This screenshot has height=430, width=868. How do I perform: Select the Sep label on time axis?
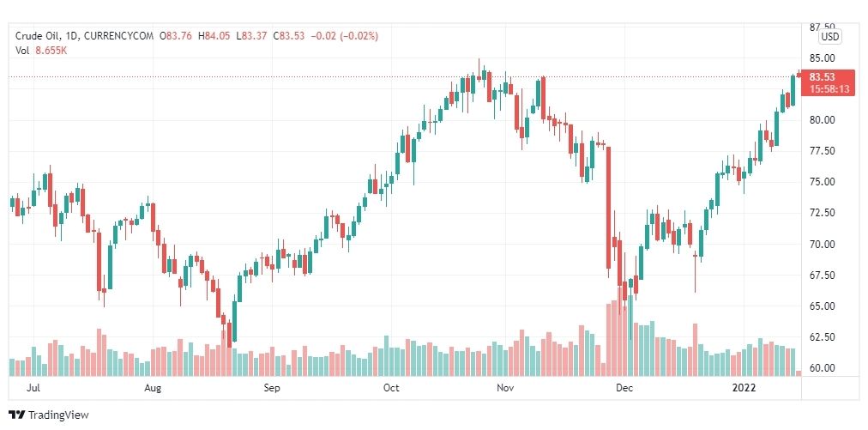272,388
